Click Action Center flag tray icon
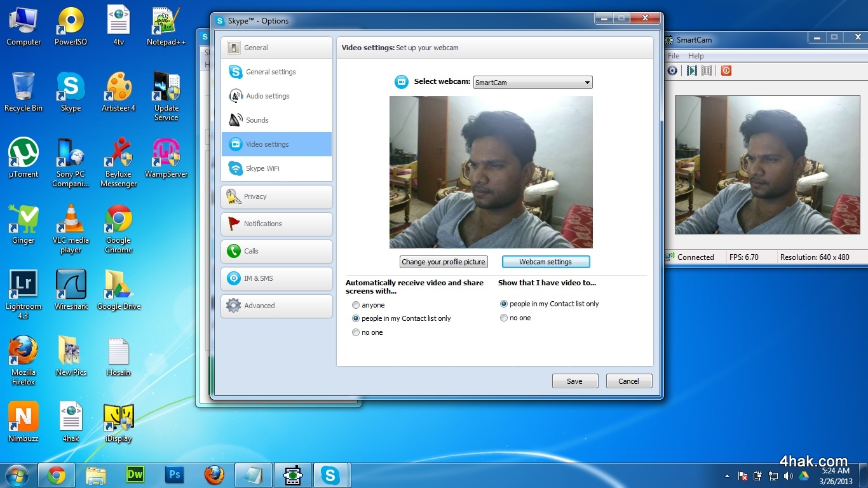This screenshot has width=868, height=488. click(742, 476)
